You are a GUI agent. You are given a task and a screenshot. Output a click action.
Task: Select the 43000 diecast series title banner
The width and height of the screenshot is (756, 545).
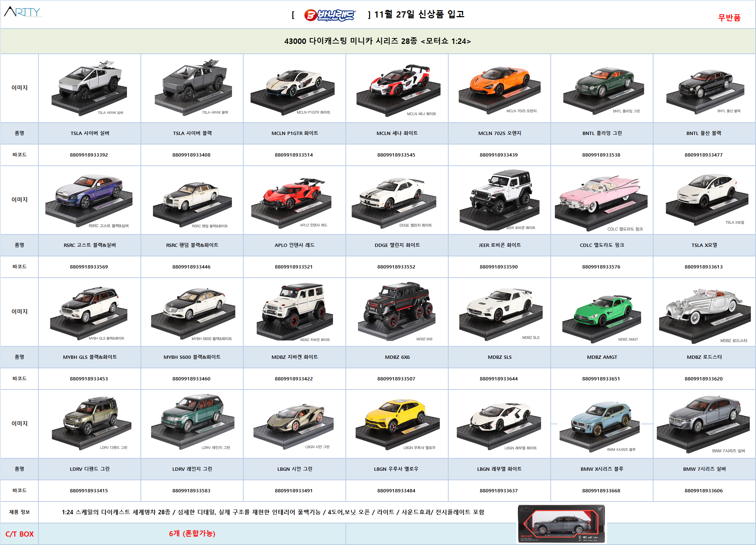(x=378, y=41)
